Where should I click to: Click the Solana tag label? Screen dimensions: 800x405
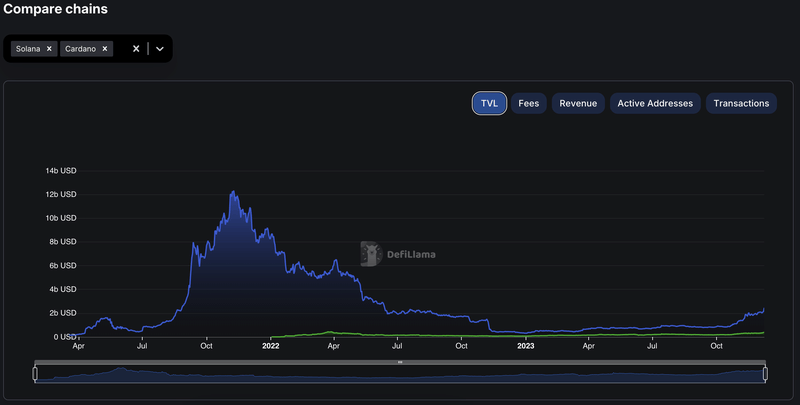coord(28,49)
